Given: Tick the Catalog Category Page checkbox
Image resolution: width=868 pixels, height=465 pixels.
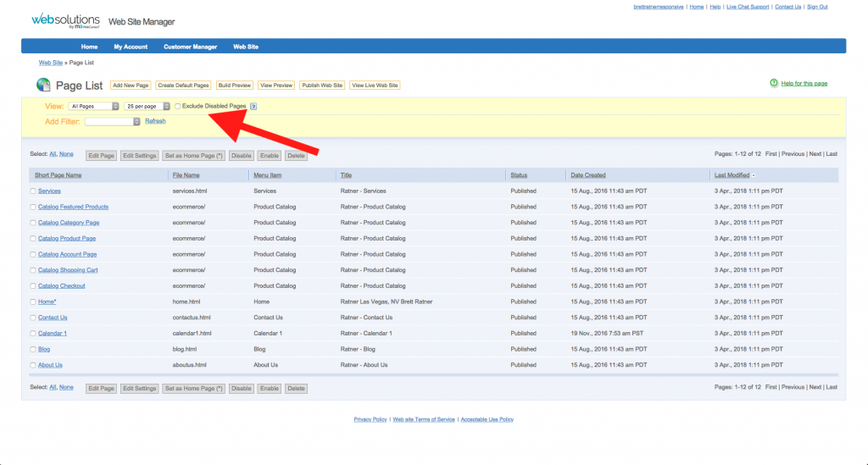Looking at the screenshot, I should point(33,223).
